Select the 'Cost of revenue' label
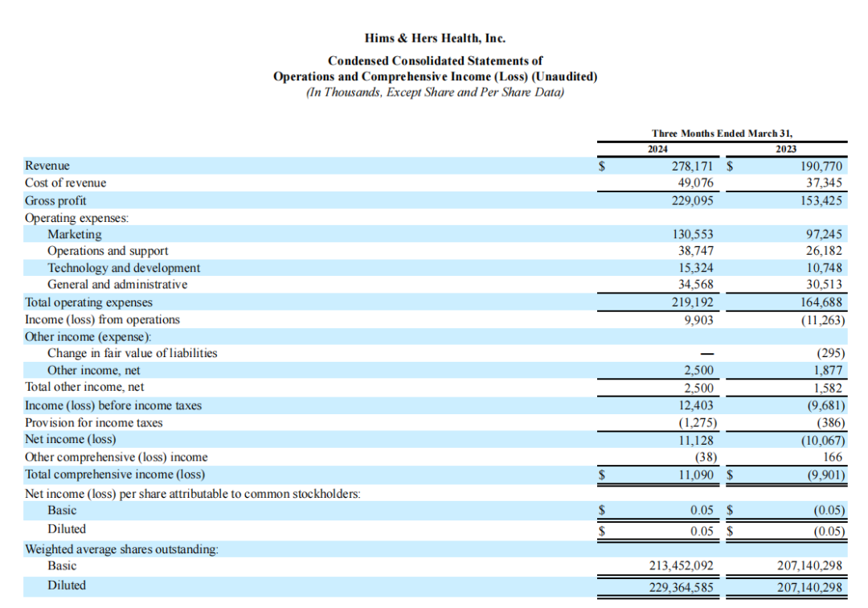Image resolution: width=868 pixels, height=608 pixels. (x=65, y=183)
